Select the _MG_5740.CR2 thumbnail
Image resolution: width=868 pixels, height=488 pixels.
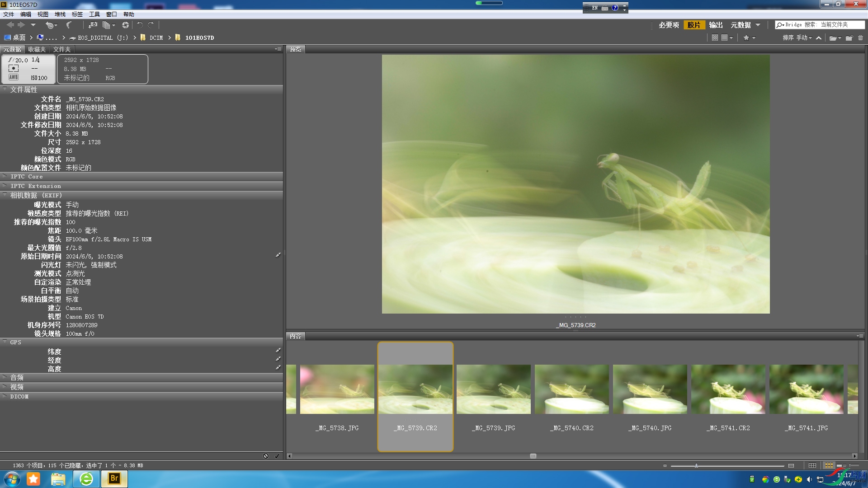pos(572,389)
